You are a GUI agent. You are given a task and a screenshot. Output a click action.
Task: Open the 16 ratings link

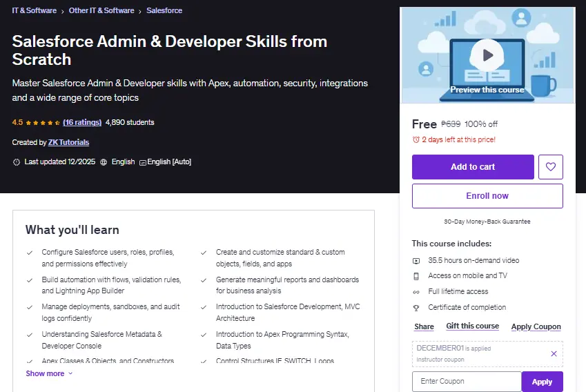click(x=82, y=122)
